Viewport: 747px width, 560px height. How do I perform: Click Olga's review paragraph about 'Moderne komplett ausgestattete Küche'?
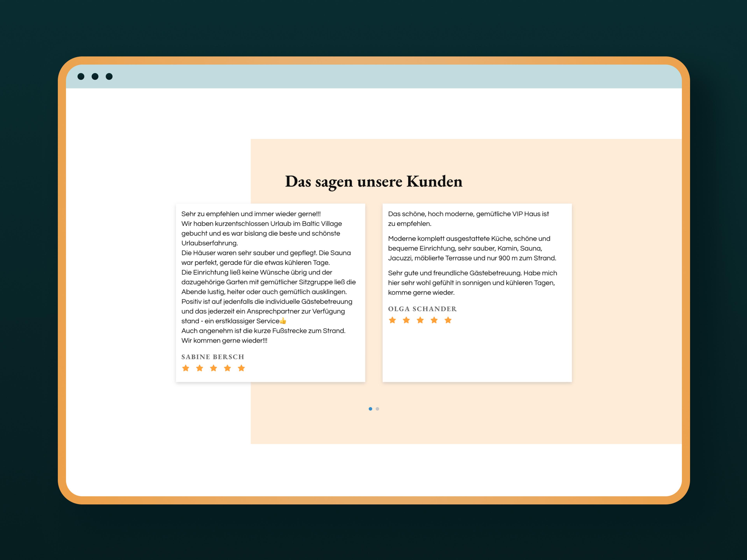(x=472, y=248)
